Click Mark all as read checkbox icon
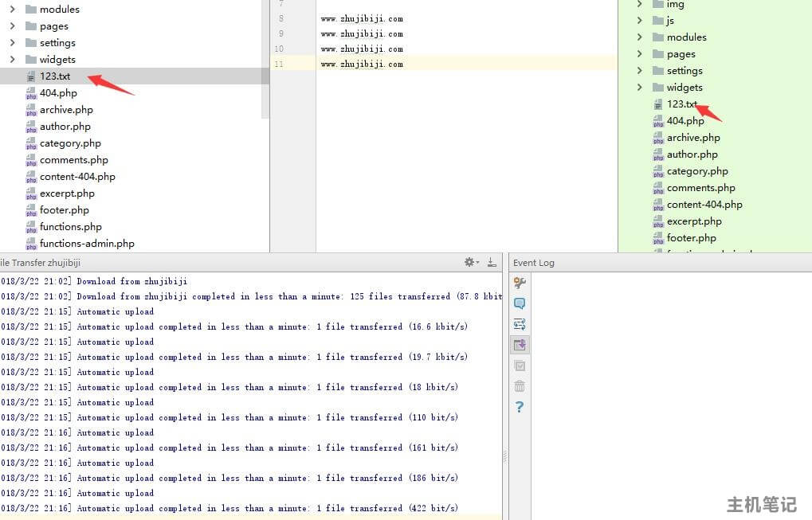The width and height of the screenshot is (812, 520). [x=520, y=366]
